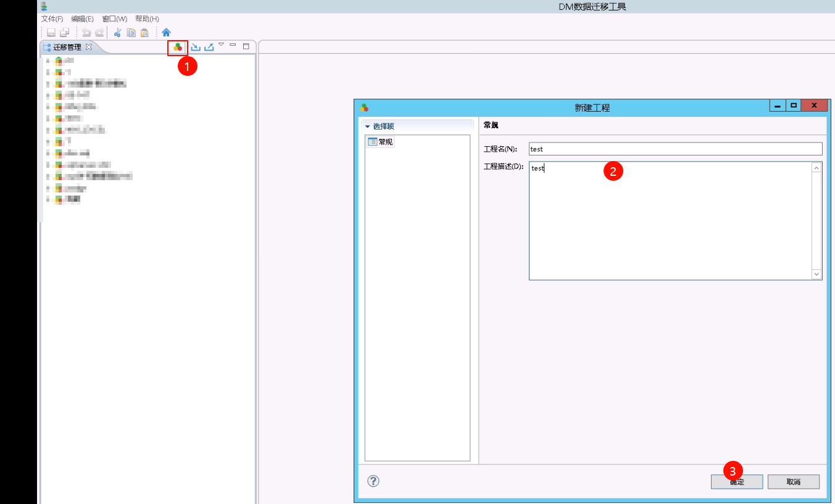Toggle the maximize panel control on 迁移管理 bar
This screenshot has height=504, width=835.
[x=246, y=45]
